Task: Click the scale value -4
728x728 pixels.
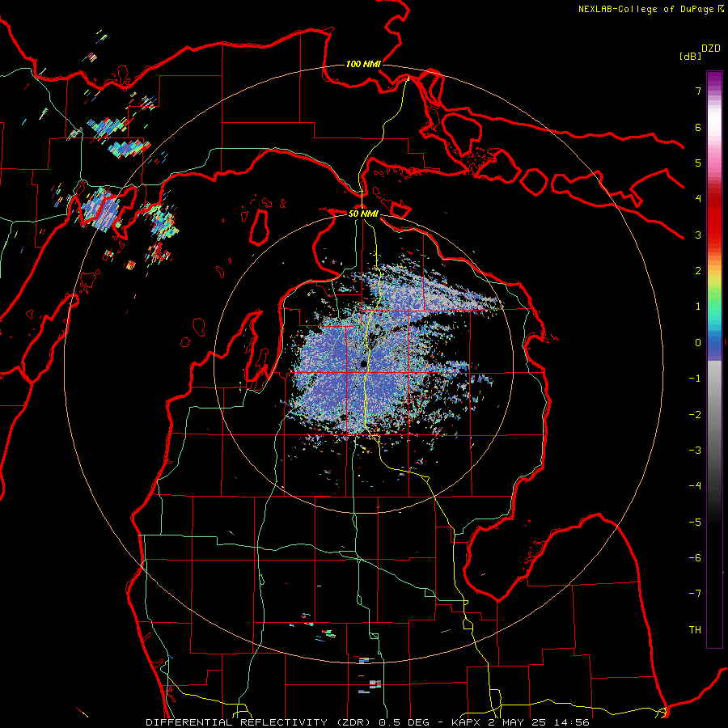Action: click(x=695, y=486)
